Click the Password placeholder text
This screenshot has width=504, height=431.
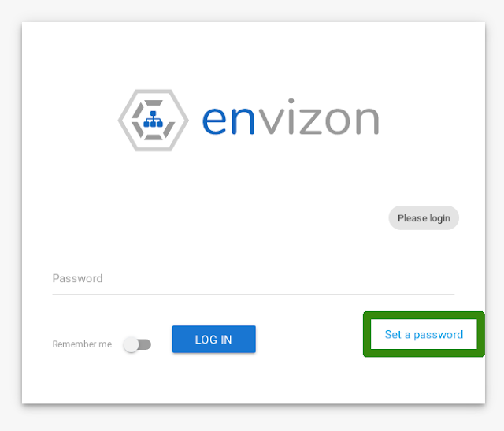coord(77,278)
